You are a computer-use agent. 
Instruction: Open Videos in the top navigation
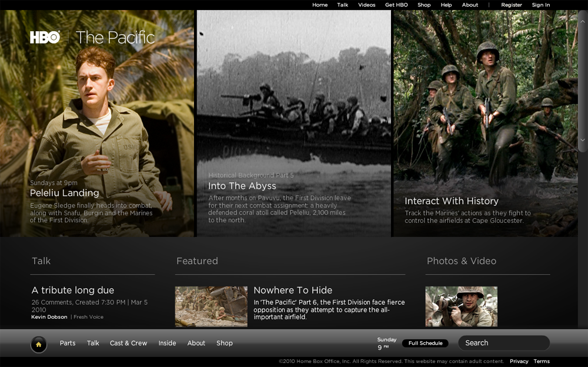[366, 5]
